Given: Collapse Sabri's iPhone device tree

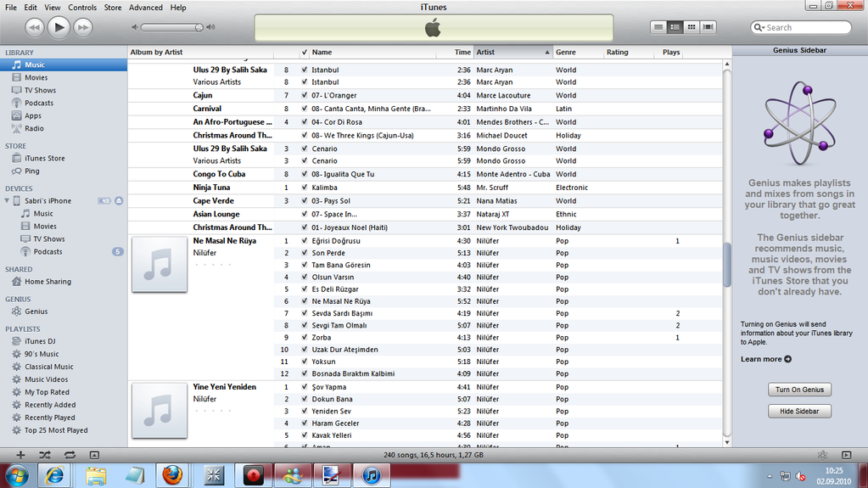Looking at the screenshot, I should [8, 201].
